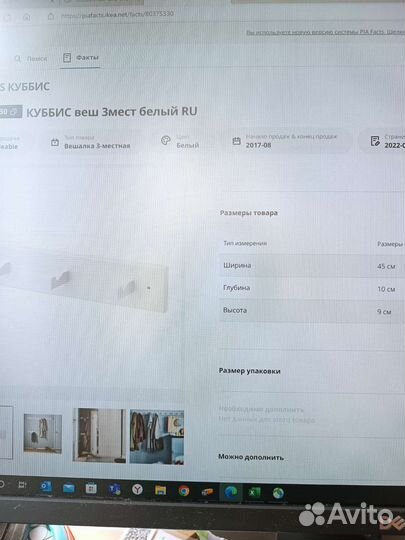Open Microsoft Teams from the taskbar
Screen dimensions: 405x540
coord(114,489)
